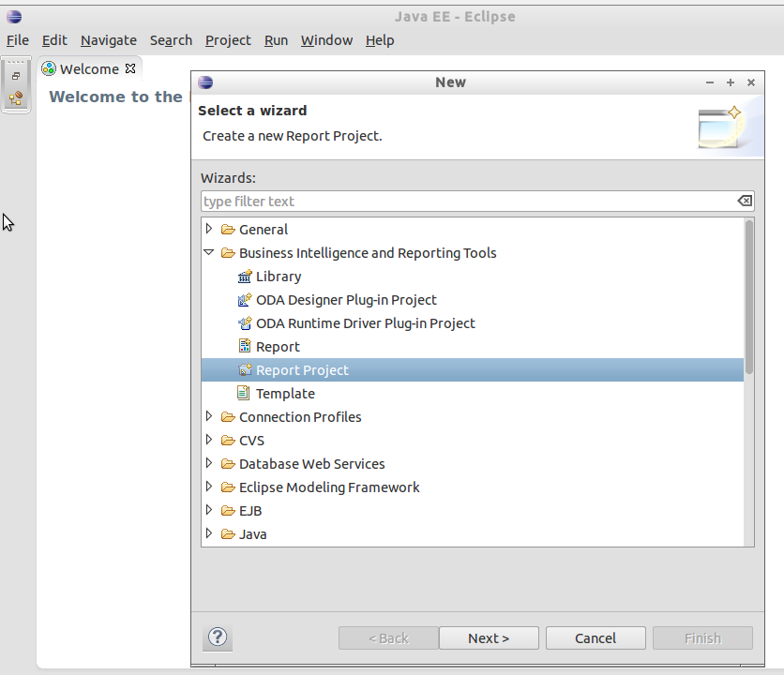Viewport: 784px width, 675px height.
Task: Select the ODA Designer Plug-in Project icon
Action: pos(245,300)
